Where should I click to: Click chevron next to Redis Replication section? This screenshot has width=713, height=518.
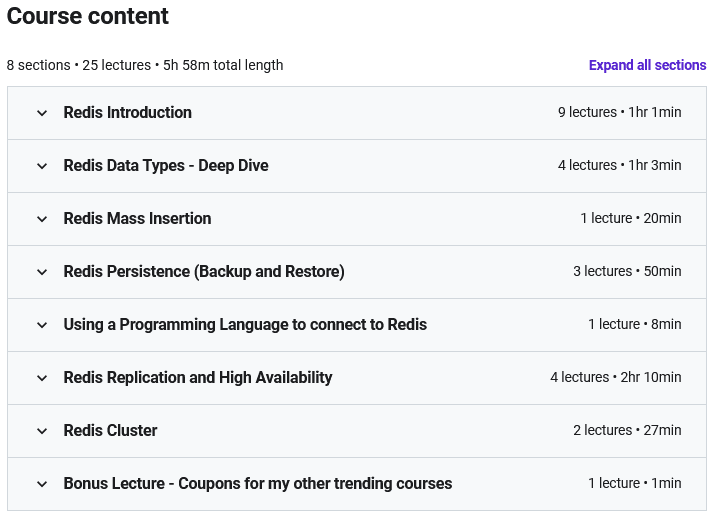tap(42, 378)
